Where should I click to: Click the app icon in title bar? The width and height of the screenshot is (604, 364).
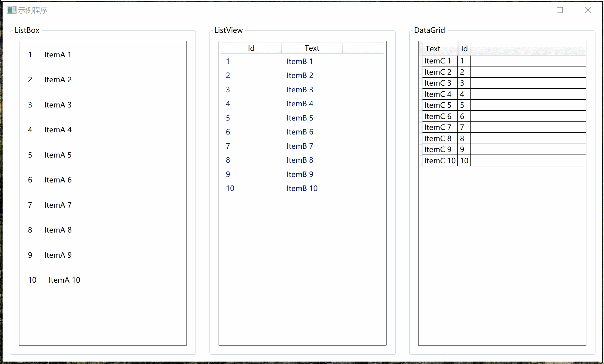point(11,10)
